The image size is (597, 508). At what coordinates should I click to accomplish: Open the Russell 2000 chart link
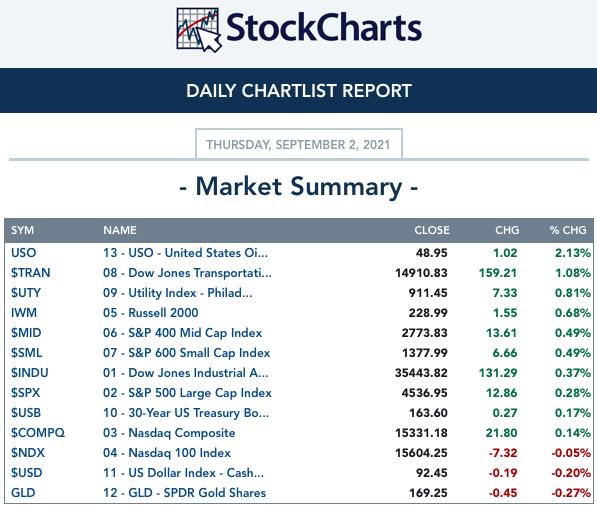point(150,313)
